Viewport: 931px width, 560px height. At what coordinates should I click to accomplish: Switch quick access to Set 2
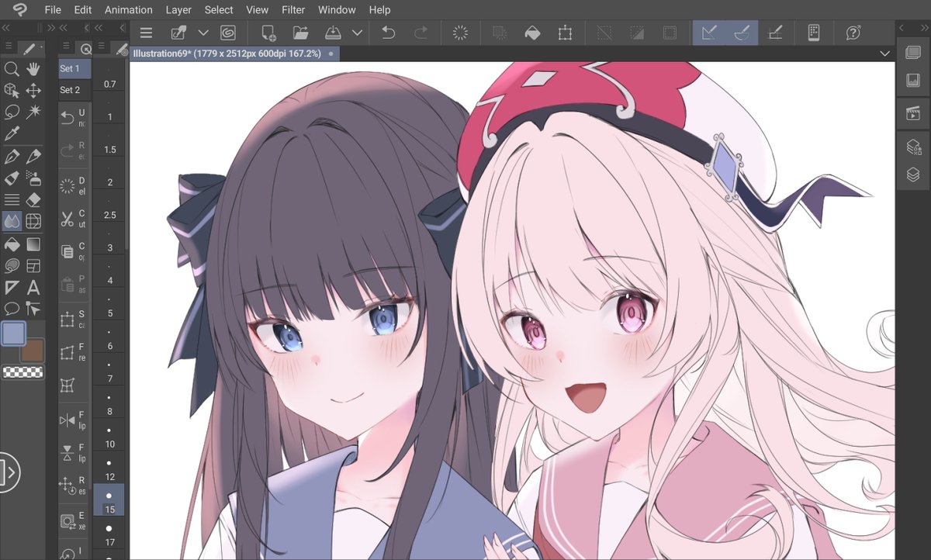(x=74, y=90)
